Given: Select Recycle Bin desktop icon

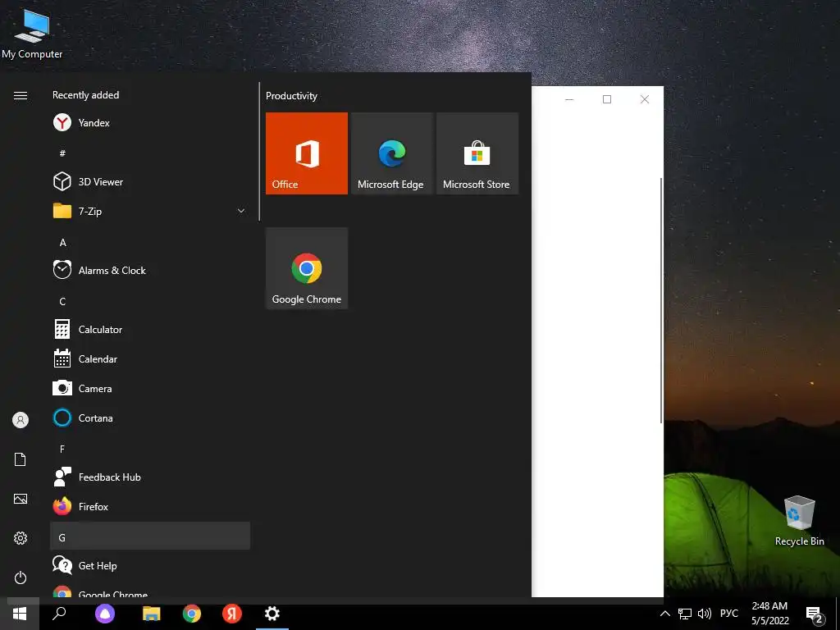Looking at the screenshot, I should click(799, 521).
